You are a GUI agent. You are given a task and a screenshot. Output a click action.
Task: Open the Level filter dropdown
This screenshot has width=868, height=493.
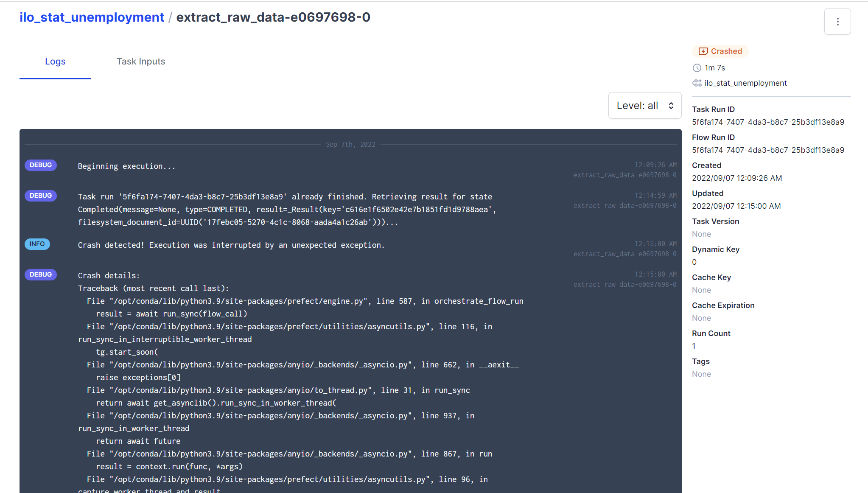click(644, 105)
